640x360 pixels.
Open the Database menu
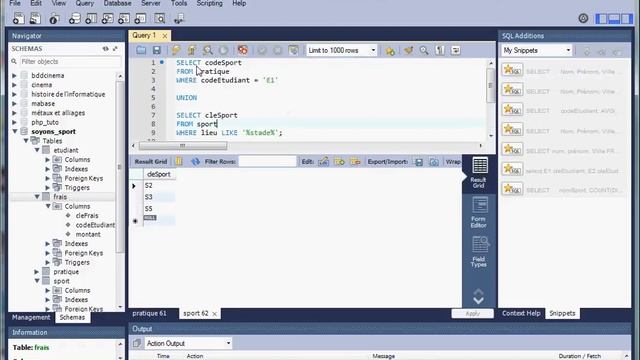click(117, 3)
